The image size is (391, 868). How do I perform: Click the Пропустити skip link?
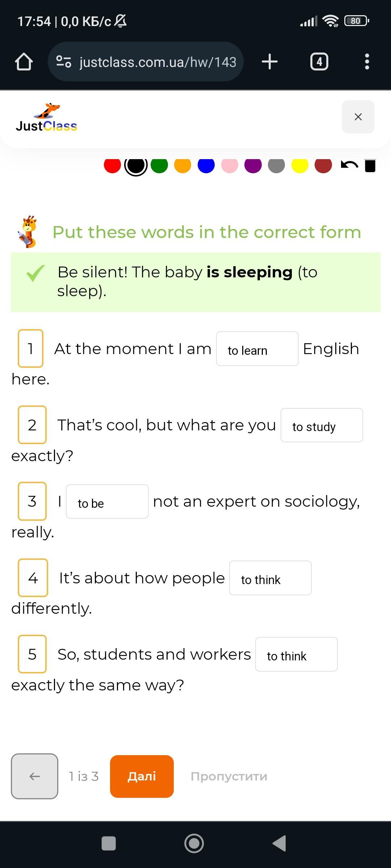click(x=229, y=776)
